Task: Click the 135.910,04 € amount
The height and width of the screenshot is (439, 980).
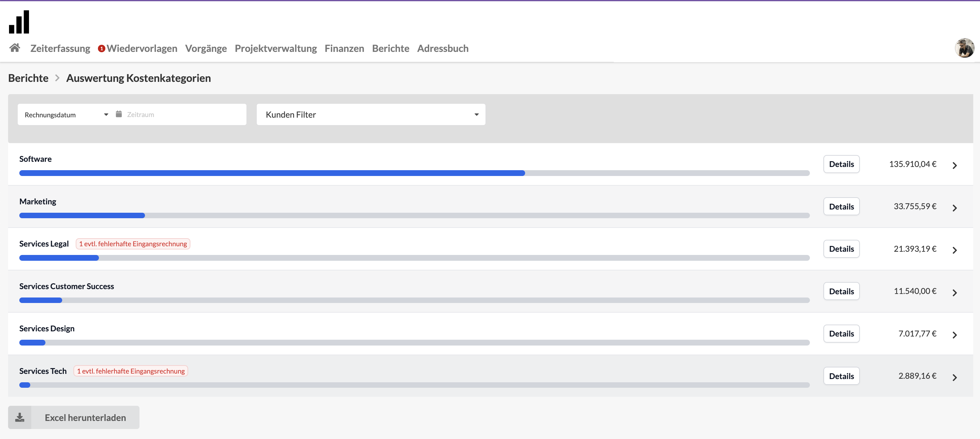Action: point(912,164)
